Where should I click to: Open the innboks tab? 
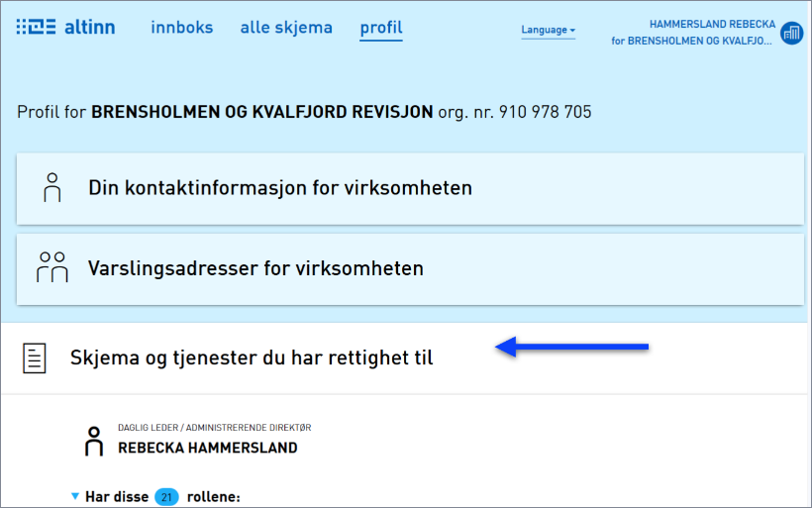(182, 28)
